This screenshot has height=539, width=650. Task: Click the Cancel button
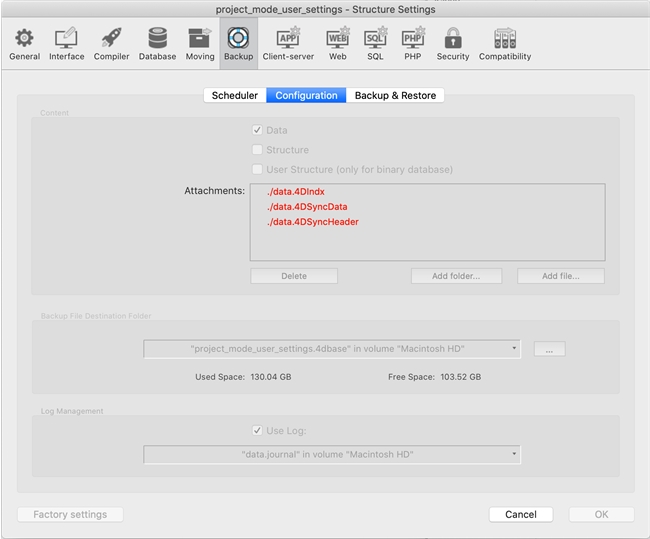click(x=520, y=514)
